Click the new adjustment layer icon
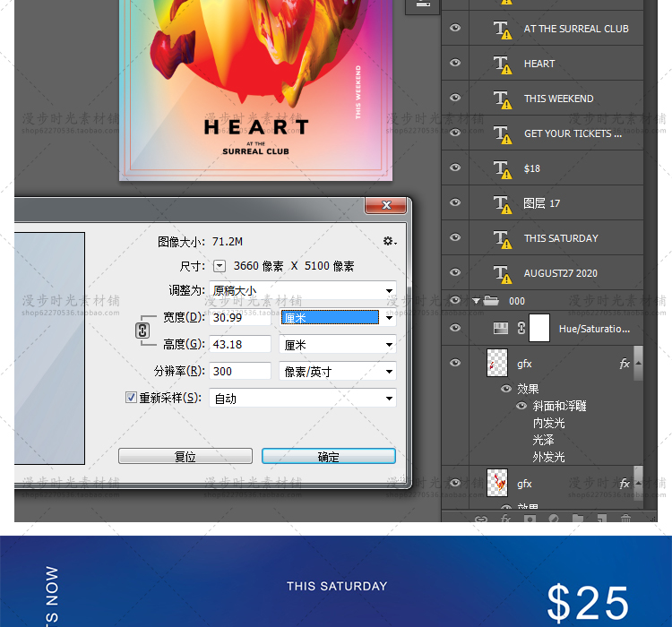 (554, 518)
